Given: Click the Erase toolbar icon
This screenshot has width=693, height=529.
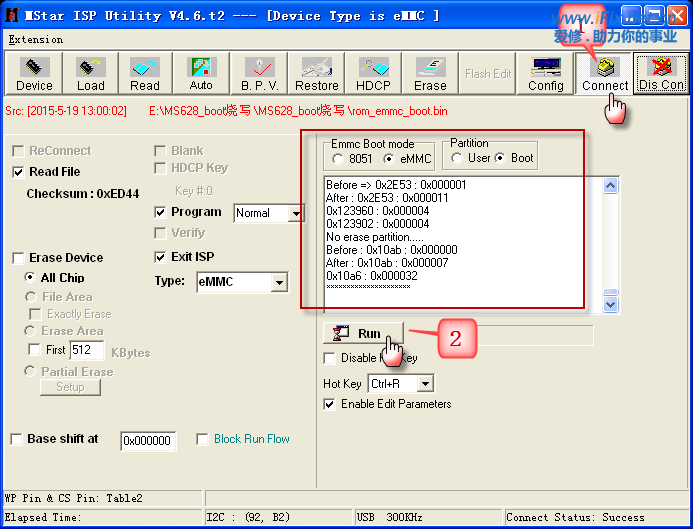Looking at the screenshot, I should click(431, 73).
